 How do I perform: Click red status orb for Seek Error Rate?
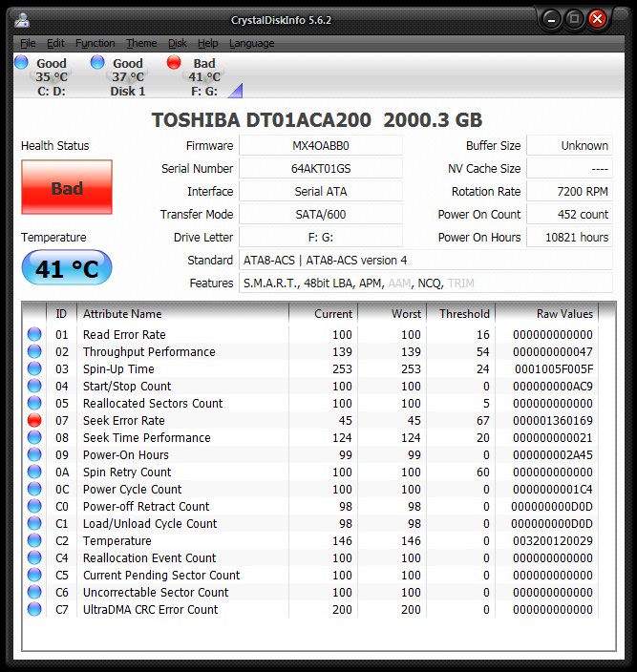pos(35,420)
